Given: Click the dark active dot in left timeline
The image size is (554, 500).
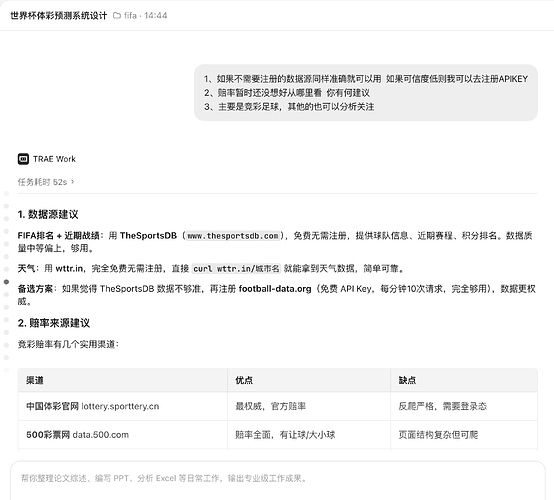Looking at the screenshot, I should point(6,282).
